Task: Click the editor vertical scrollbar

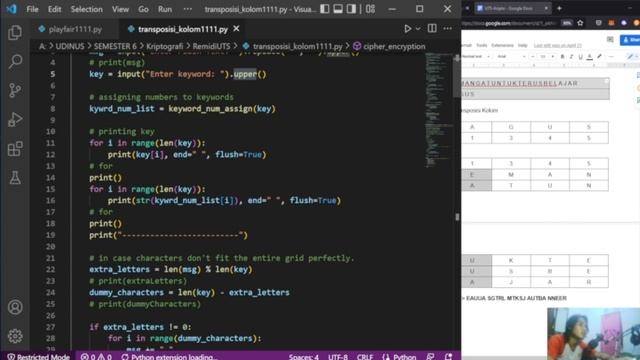Action: (x=457, y=202)
